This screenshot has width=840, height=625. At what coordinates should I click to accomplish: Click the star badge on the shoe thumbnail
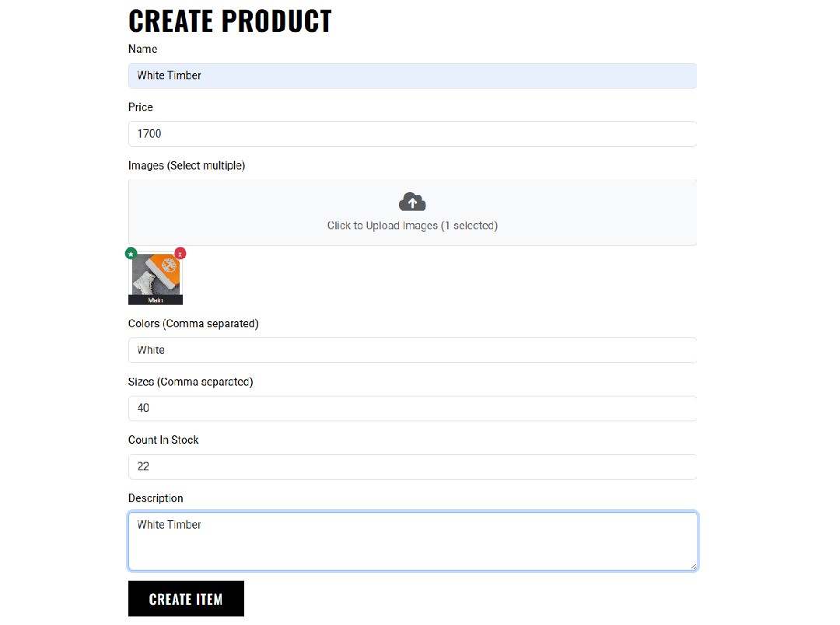pos(131,253)
